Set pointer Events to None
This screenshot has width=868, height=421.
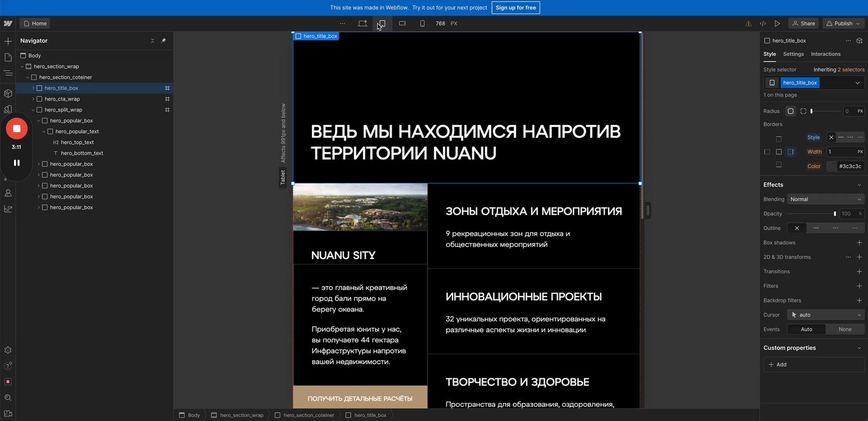click(845, 329)
